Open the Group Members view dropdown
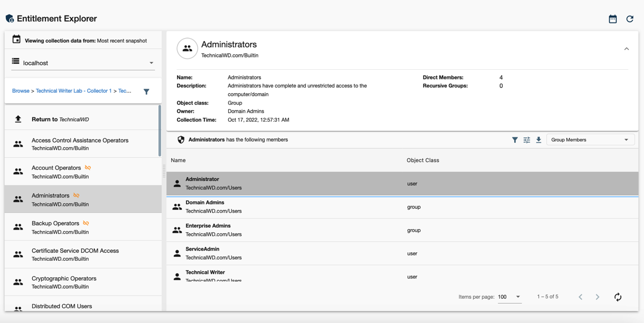 [590, 140]
